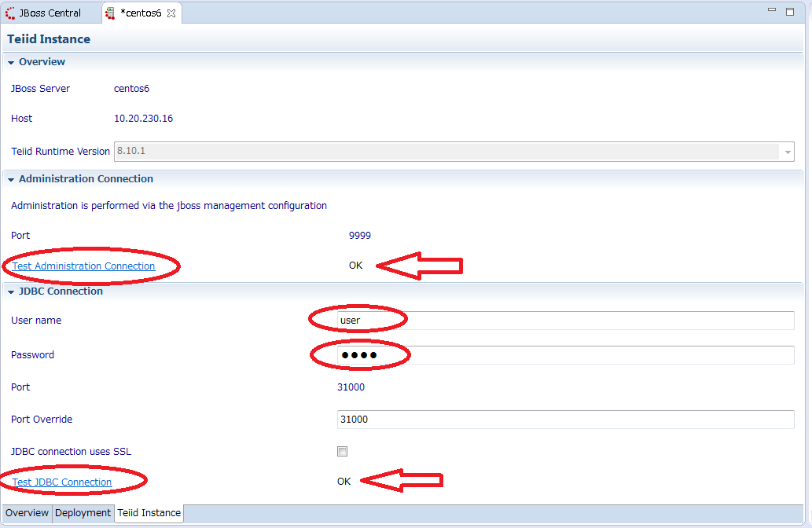The height and width of the screenshot is (528, 812).
Task: Collapse the Overview section
Action: pos(11,62)
